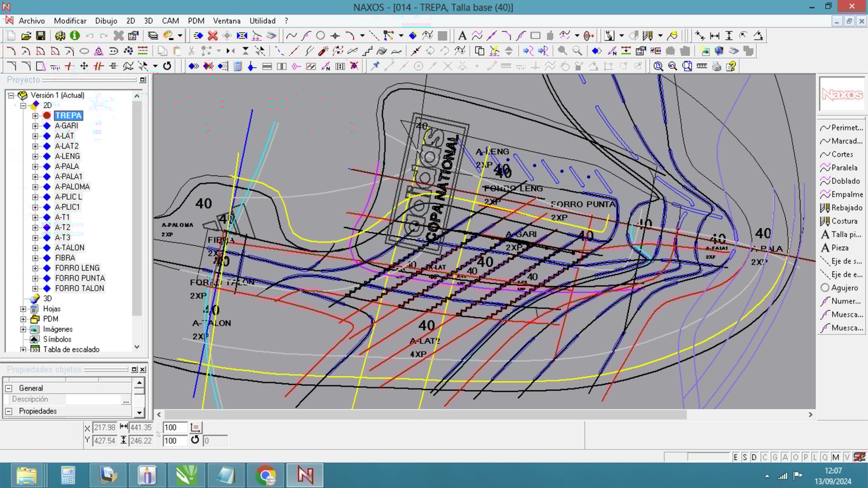Open the Archivo menu
Viewport: 868px width, 488px height.
pos(32,21)
